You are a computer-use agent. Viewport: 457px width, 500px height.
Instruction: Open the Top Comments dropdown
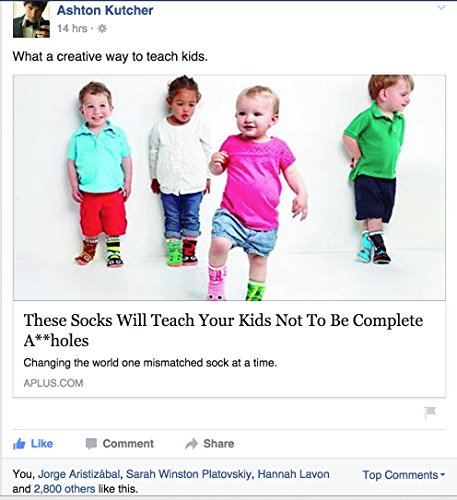[403, 475]
